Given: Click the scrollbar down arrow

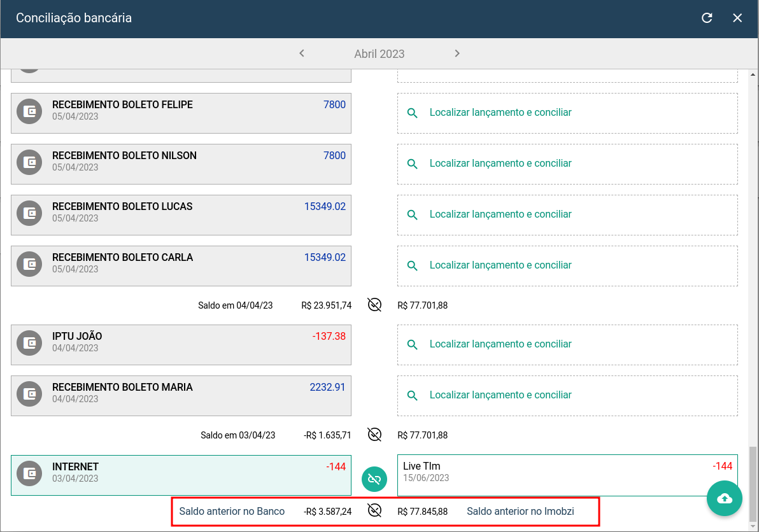Looking at the screenshot, I should [752, 526].
